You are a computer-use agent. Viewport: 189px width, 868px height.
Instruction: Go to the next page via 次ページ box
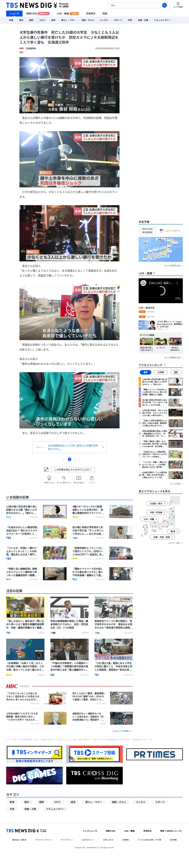(69, 447)
